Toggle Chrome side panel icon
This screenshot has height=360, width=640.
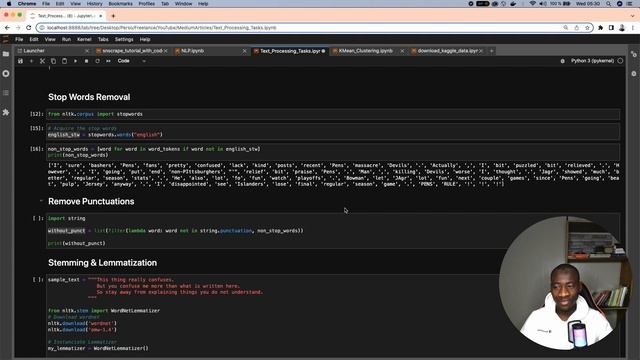(x=611, y=28)
